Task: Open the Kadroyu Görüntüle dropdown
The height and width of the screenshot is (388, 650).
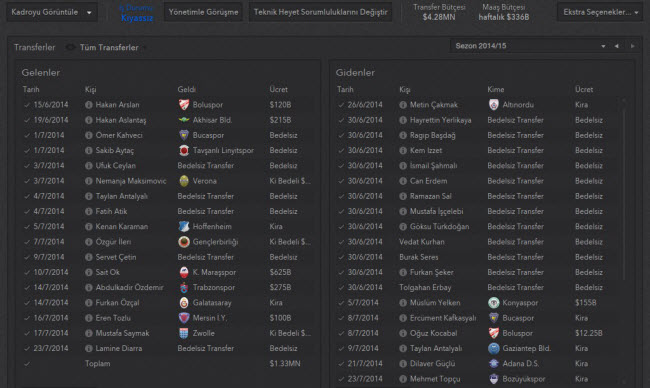Action: tap(52, 12)
